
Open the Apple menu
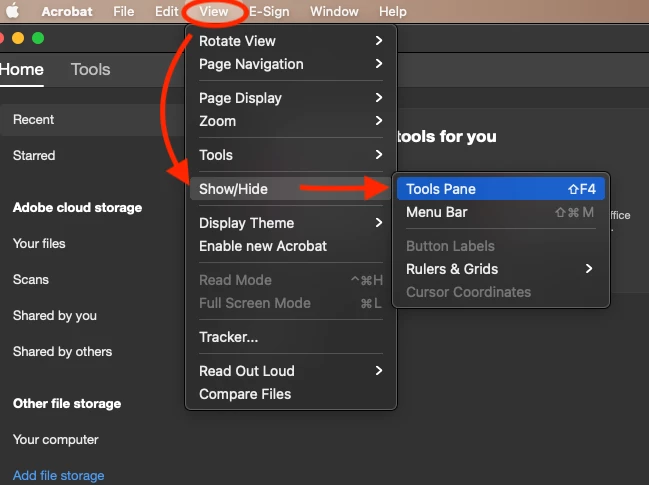(12, 11)
